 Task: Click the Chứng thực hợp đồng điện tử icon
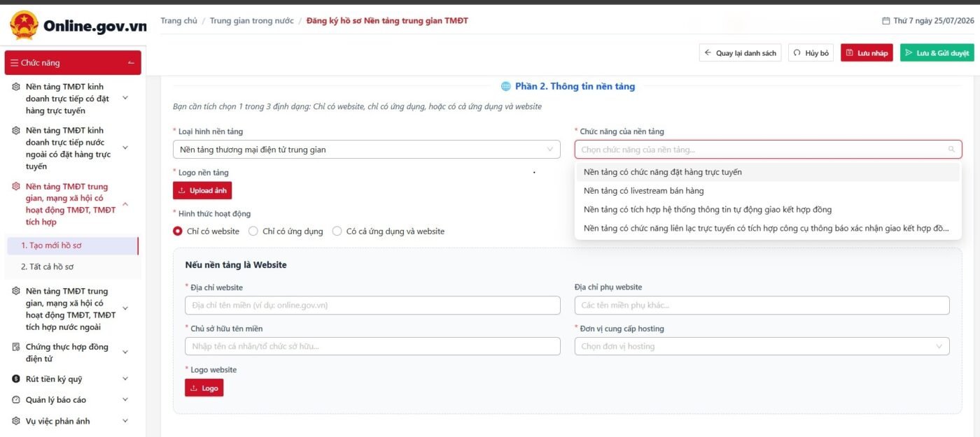coord(16,347)
